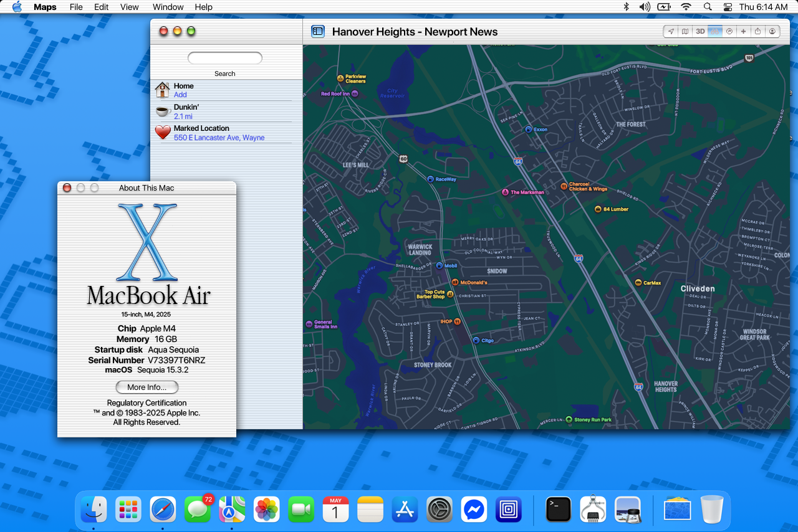Viewport: 798px width, 532px height.
Task: Select the CarMax map pin
Action: [x=638, y=283]
